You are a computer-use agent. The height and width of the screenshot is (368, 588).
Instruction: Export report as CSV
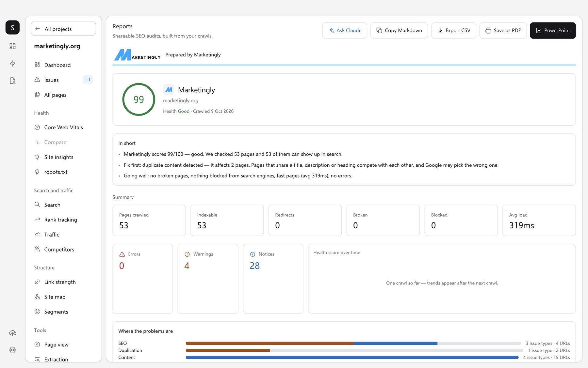[x=454, y=30]
